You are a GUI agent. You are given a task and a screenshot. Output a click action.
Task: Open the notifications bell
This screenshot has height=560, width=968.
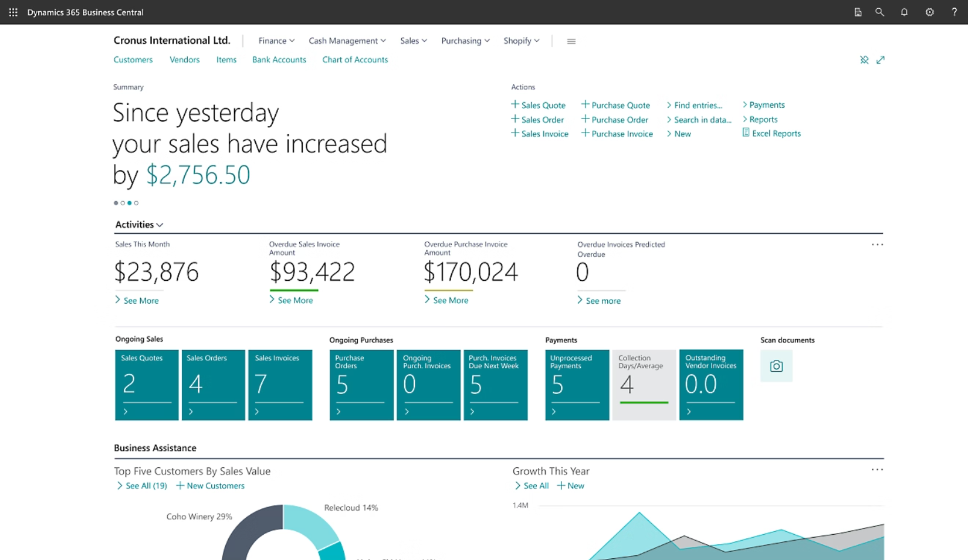pyautogui.click(x=904, y=12)
